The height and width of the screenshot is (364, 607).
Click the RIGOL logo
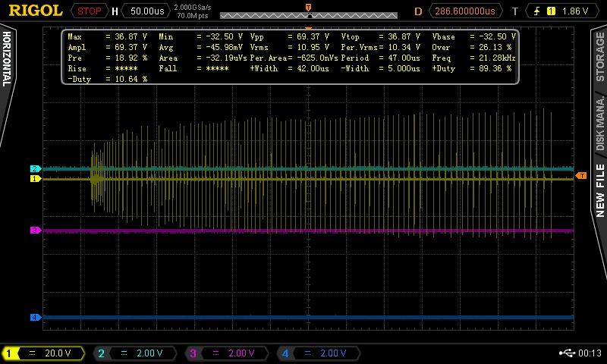[35, 11]
